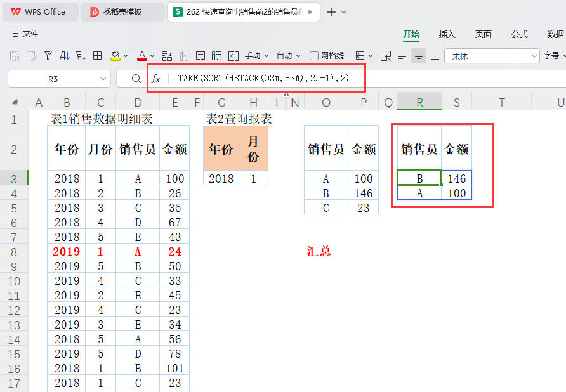The width and height of the screenshot is (566, 392).
Task: Switch to the 找稻壳模板 tab
Action: [122, 12]
